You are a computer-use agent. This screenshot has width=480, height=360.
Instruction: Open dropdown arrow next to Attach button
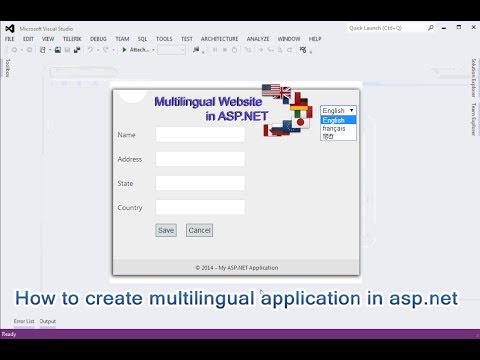[x=153, y=50]
